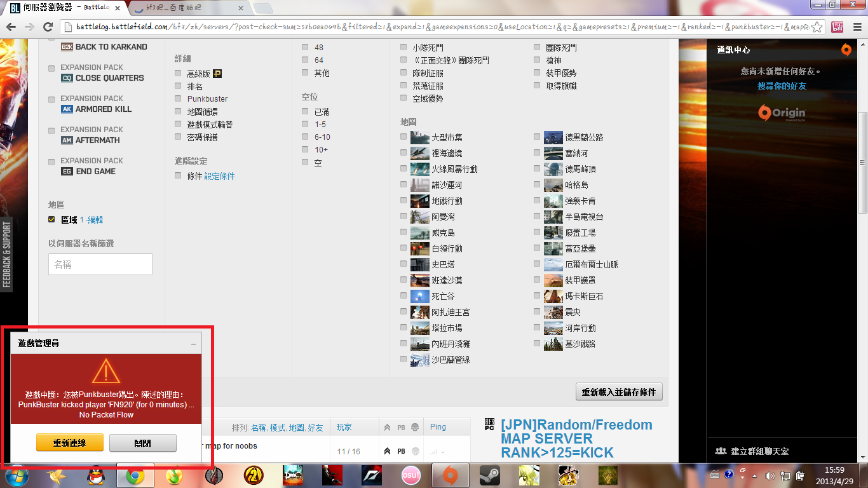Screen dimensions: 868x488
Task: Click the Aftermath AM badge icon
Action: click(x=67, y=140)
